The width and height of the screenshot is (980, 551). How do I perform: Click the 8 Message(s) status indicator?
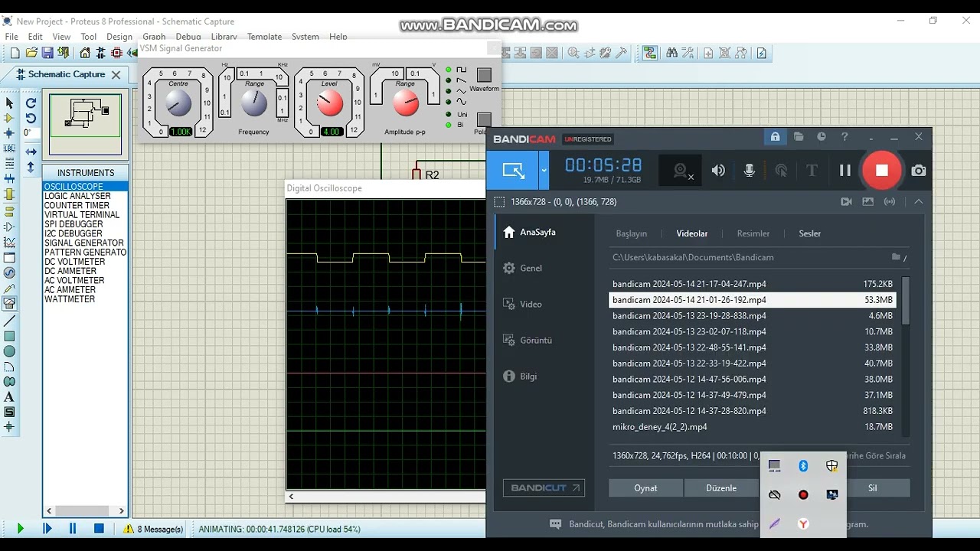[154, 529]
